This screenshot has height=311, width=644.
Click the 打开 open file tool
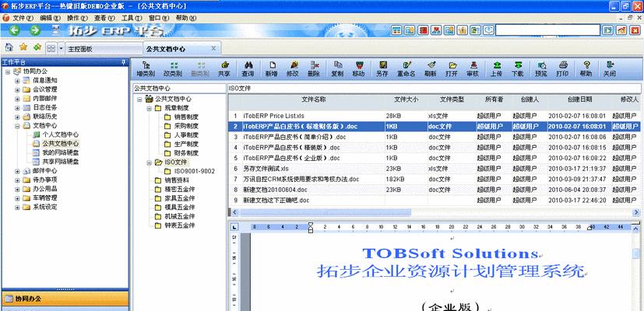coord(452,69)
